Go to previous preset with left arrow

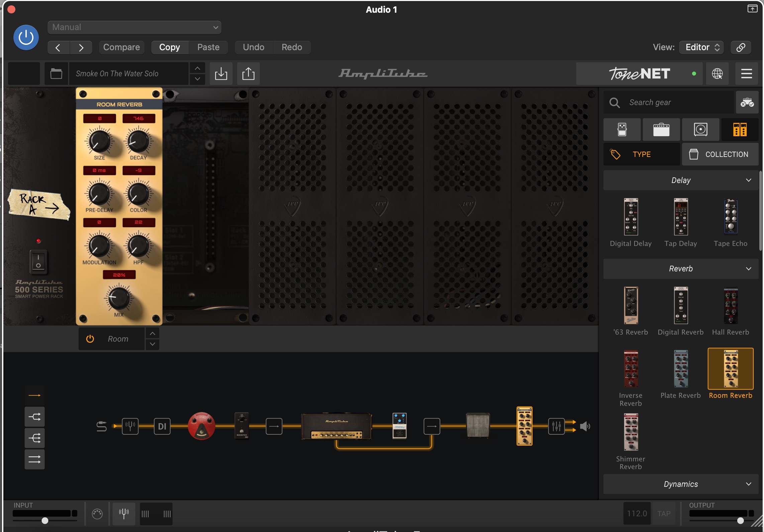coord(59,48)
